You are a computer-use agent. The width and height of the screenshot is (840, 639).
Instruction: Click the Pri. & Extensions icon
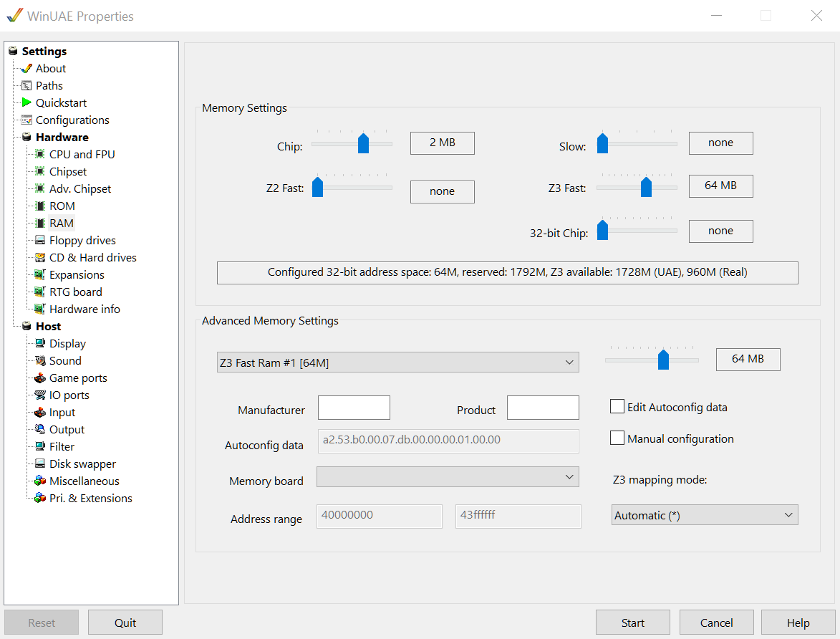(x=39, y=498)
